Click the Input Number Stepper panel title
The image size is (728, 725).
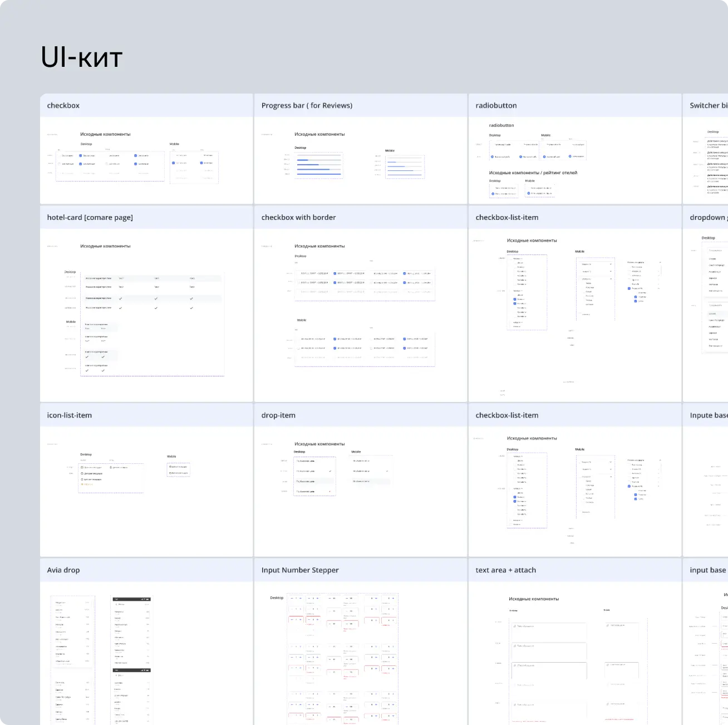300,570
